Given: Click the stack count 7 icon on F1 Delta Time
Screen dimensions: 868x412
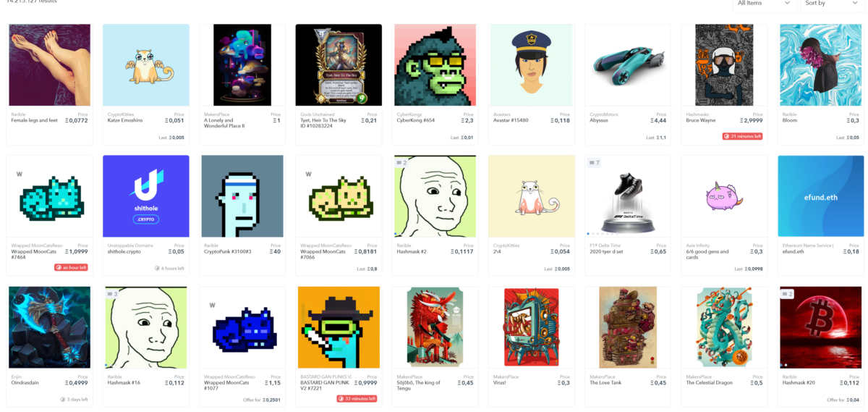Looking at the screenshot, I should 593,162.
